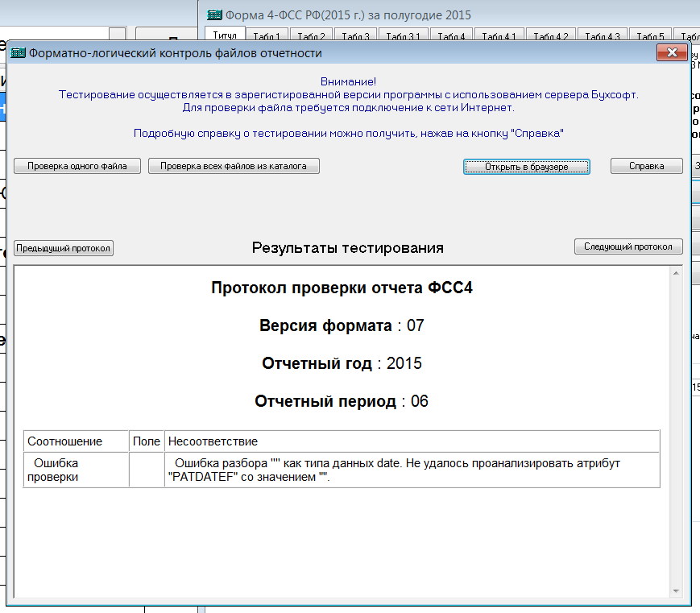Open the Табл.2 tab
Image resolution: width=700 pixels, height=613 pixels.
311,37
